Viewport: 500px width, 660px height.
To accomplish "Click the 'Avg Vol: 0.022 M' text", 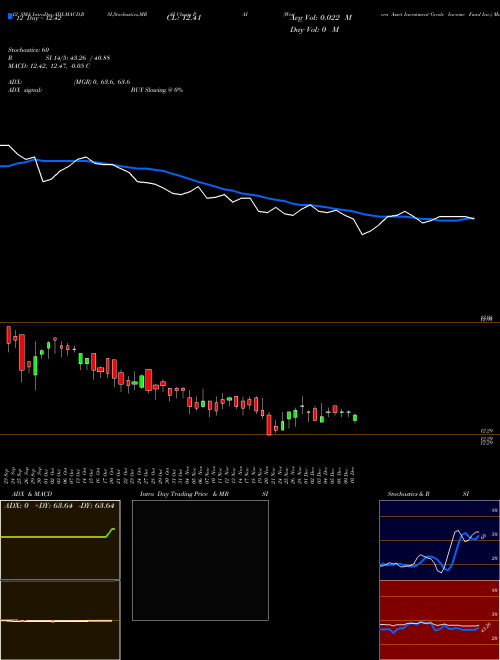I will point(321,18).
